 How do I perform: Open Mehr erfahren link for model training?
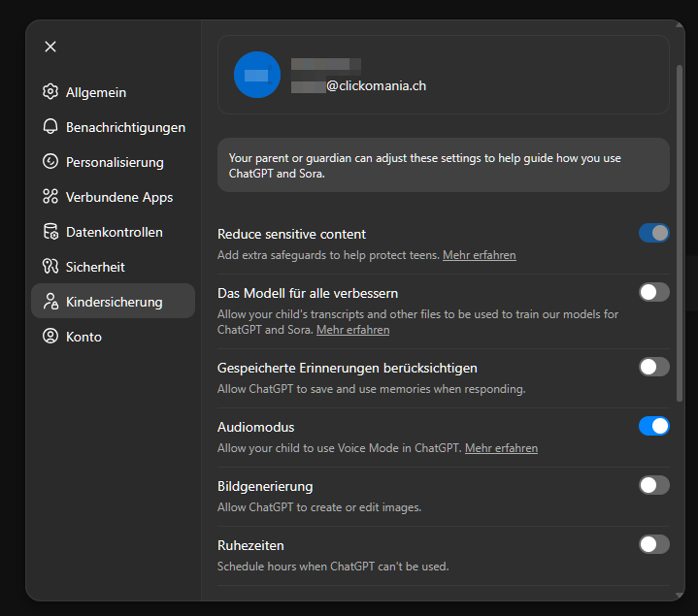[x=353, y=330]
